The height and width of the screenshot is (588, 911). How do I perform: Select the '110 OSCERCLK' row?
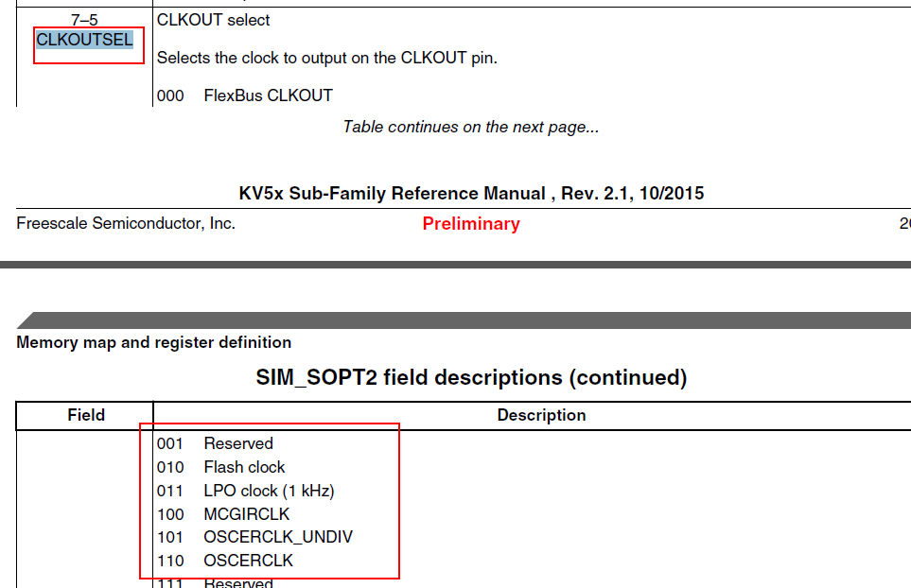[x=225, y=561]
